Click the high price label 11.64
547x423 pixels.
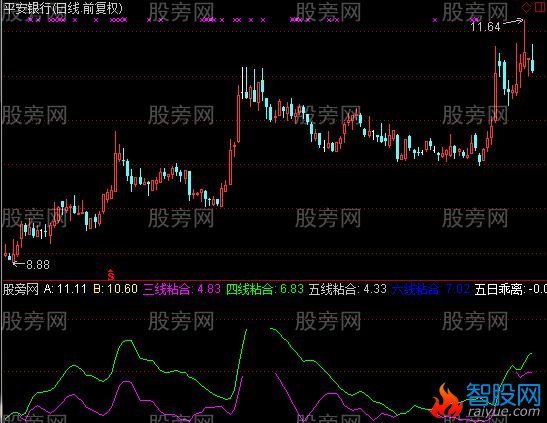485,27
